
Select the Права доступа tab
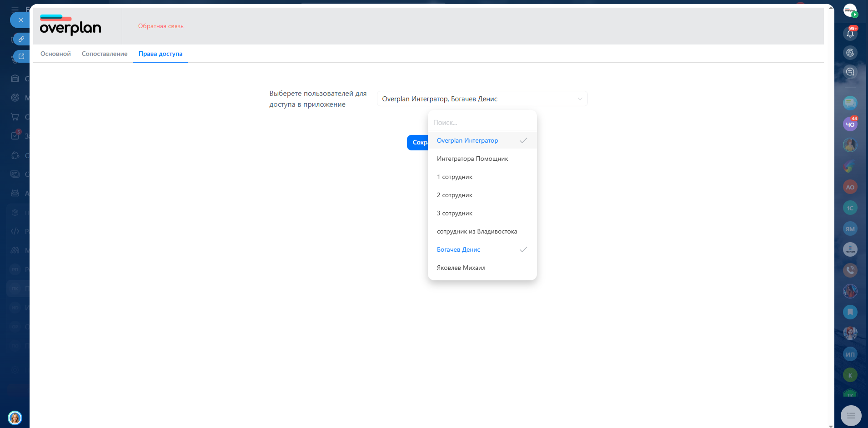click(x=161, y=54)
